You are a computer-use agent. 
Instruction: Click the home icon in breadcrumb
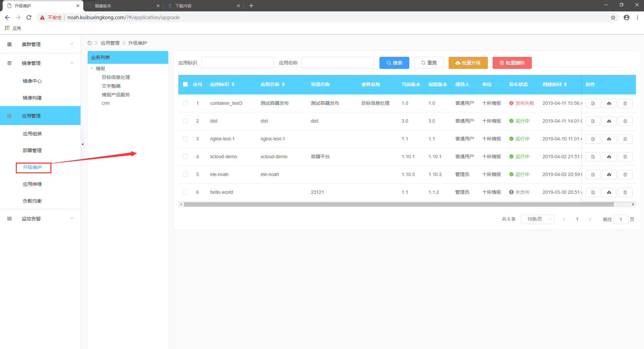coord(90,43)
